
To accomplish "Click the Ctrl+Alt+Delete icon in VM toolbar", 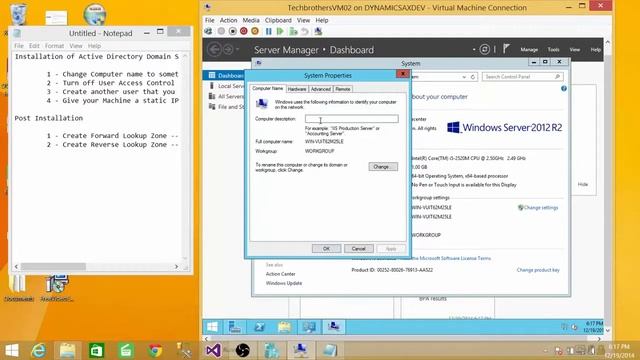I will click(208, 31).
